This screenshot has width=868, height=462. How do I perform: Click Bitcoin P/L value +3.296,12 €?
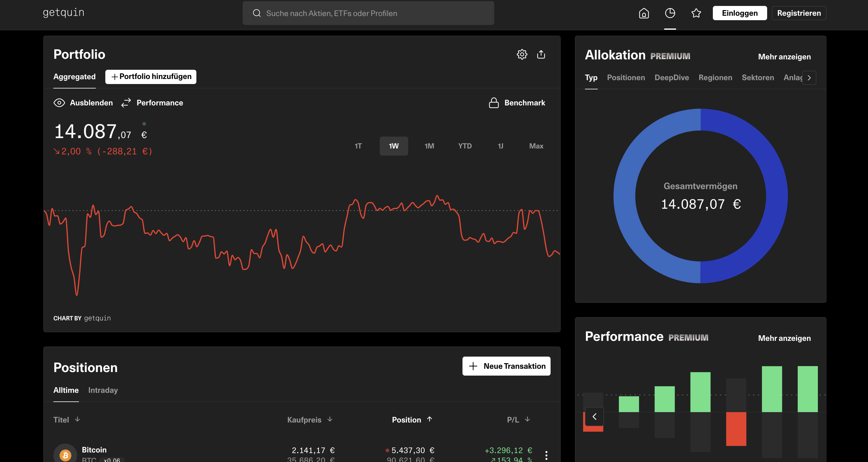pos(508,450)
